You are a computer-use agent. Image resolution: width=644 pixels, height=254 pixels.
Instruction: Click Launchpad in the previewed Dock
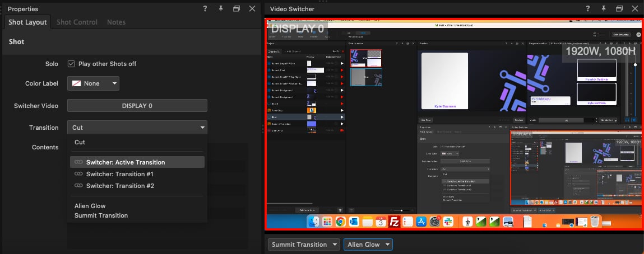pyautogui.click(x=327, y=222)
